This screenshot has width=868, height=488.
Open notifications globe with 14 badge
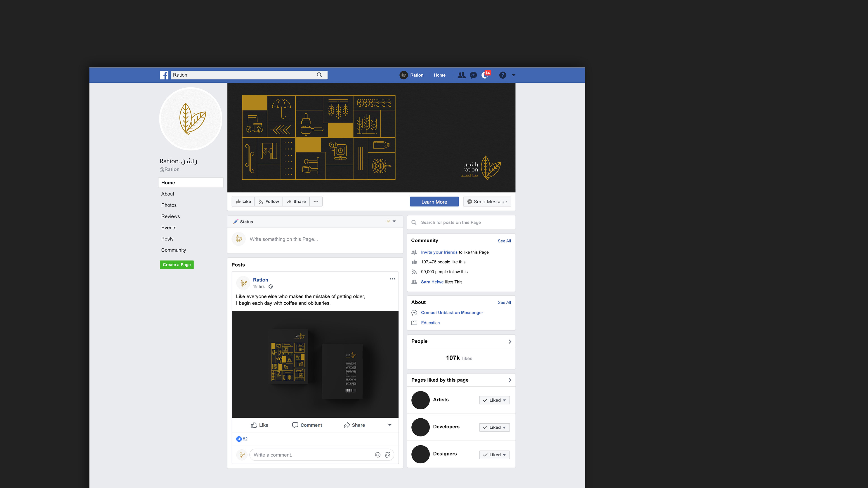485,75
